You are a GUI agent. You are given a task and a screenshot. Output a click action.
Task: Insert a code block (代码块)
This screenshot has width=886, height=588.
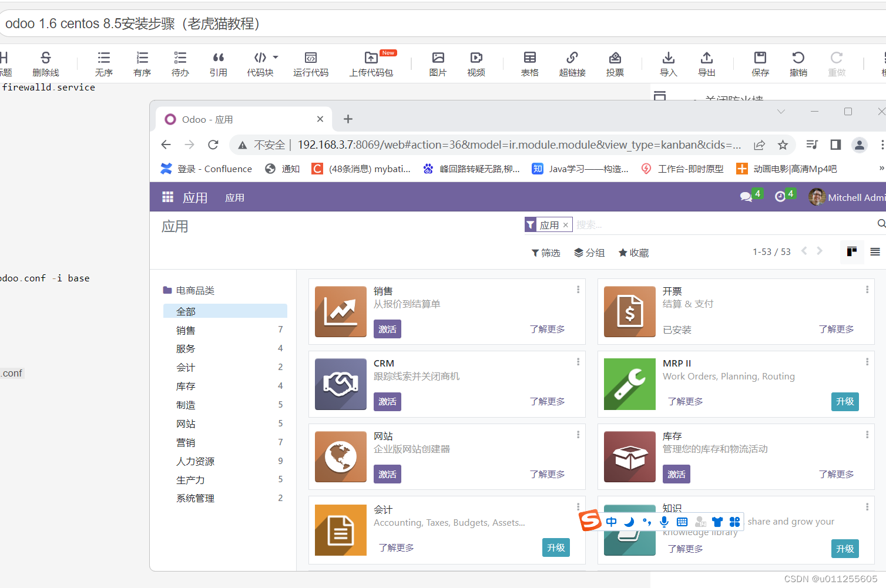click(x=260, y=63)
